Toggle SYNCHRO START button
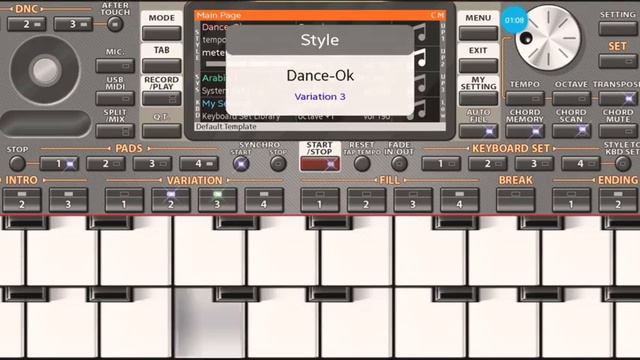The height and width of the screenshot is (360, 640). [x=241, y=164]
